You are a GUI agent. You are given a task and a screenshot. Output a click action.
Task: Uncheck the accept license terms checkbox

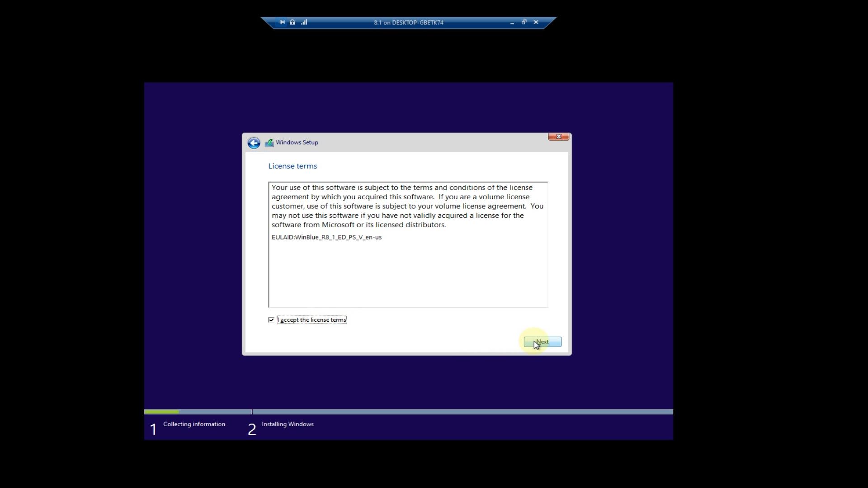[271, 320]
